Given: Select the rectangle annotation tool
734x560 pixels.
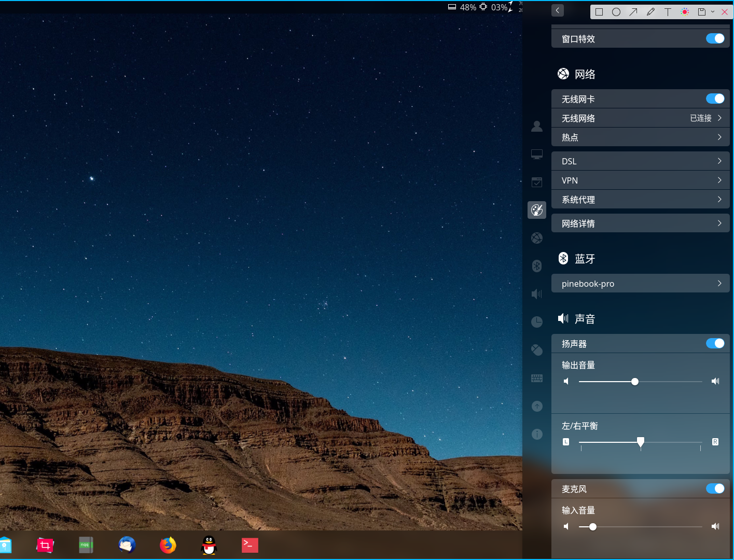Looking at the screenshot, I should (599, 12).
